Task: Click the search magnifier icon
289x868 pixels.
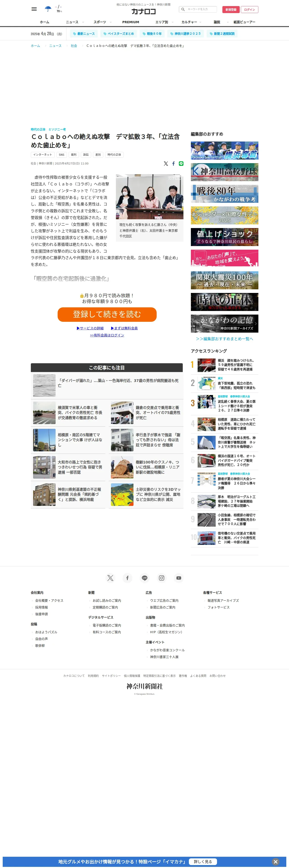Action: pos(183,9)
